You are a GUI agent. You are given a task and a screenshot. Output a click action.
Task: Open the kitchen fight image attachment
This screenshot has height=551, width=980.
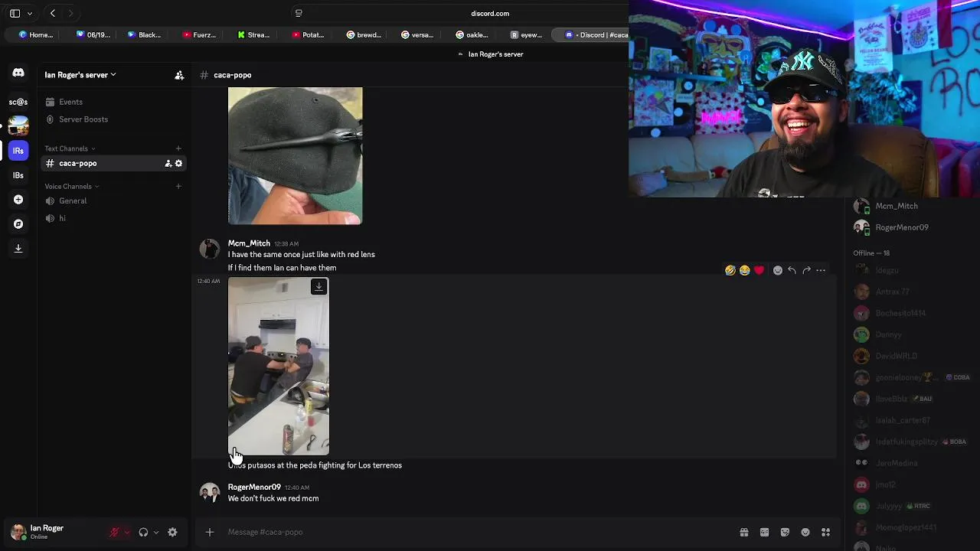(279, 367)
